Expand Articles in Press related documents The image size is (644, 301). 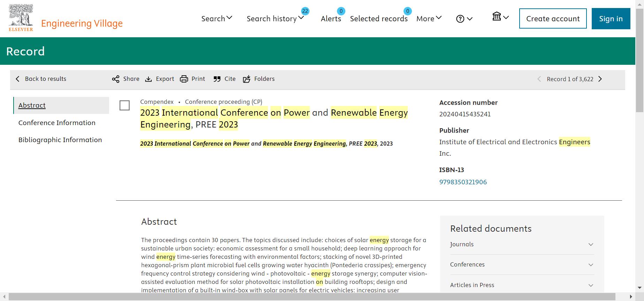(x=522, y=285)
